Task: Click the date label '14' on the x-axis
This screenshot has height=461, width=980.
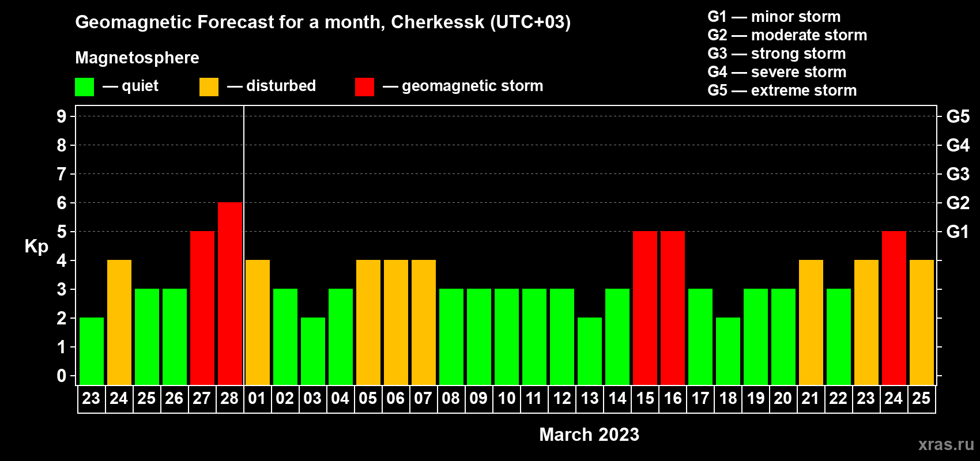Action: (617, 399)
